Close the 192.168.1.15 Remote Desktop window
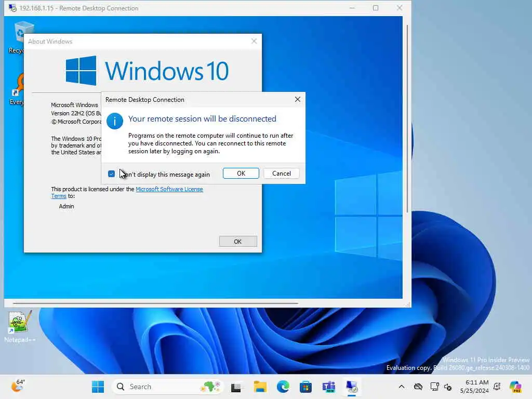532x399 pixels. (x=400, y=8)
